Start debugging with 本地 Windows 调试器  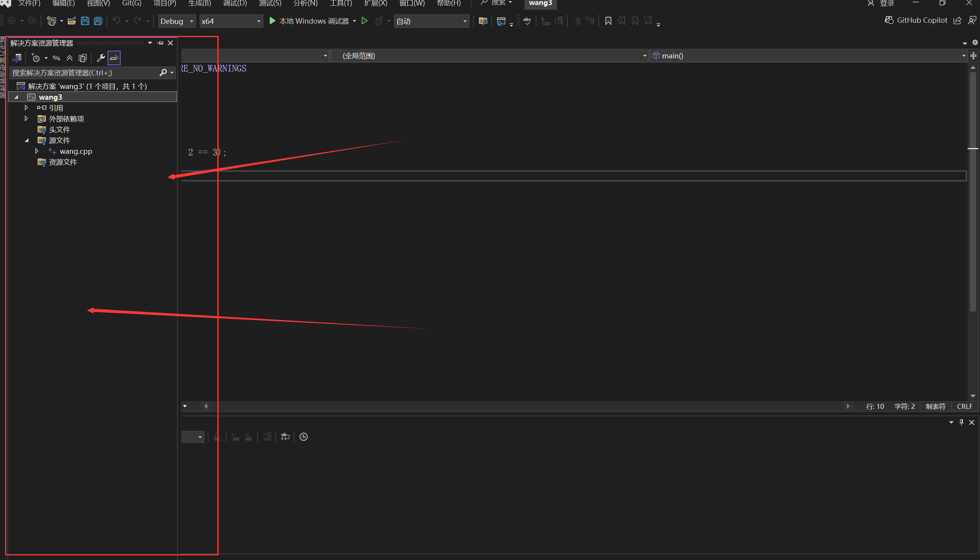pos(311,21)
